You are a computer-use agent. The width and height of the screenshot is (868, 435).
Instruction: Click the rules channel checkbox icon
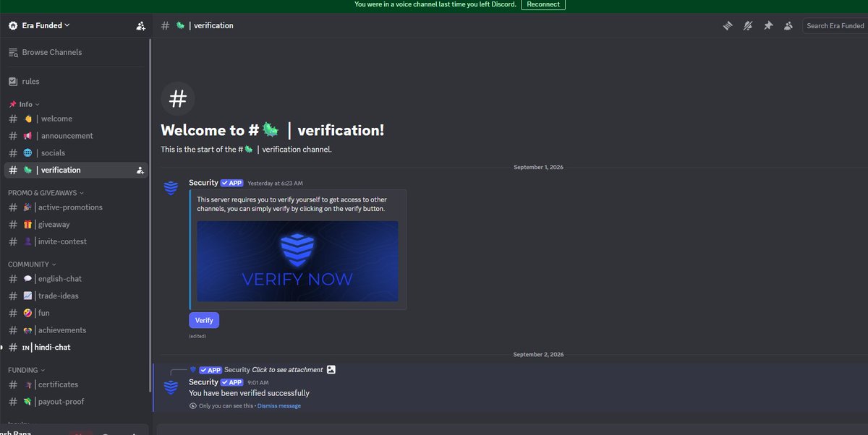tap(13, 82)
